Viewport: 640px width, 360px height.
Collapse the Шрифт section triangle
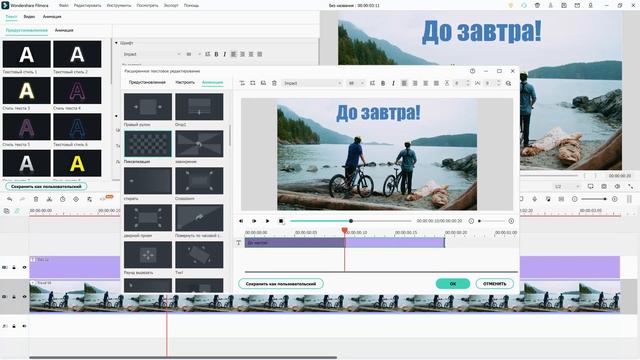[x=116, y=43]
